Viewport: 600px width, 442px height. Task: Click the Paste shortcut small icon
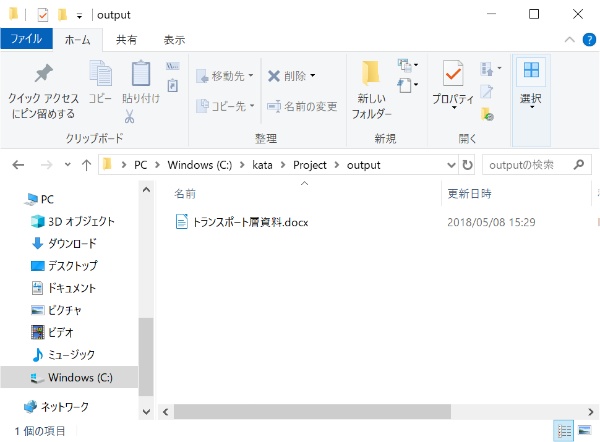pyautogui.click(x=173, y=85)
